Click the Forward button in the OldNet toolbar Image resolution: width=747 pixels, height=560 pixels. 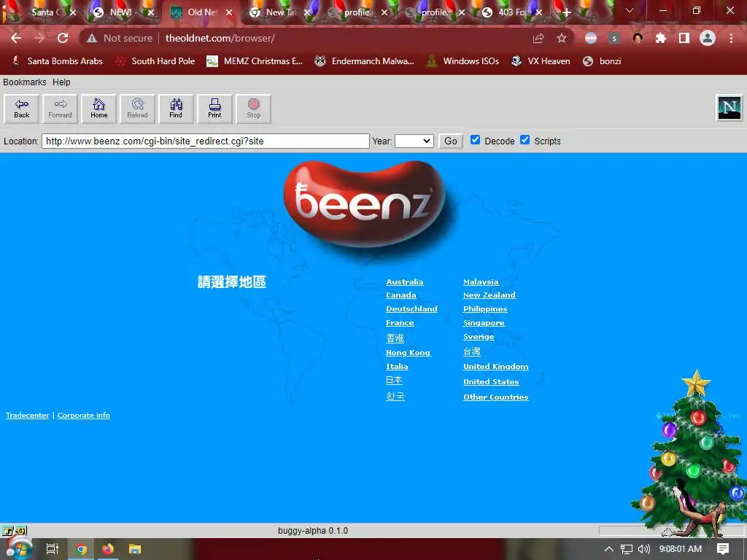click(60, 109)
